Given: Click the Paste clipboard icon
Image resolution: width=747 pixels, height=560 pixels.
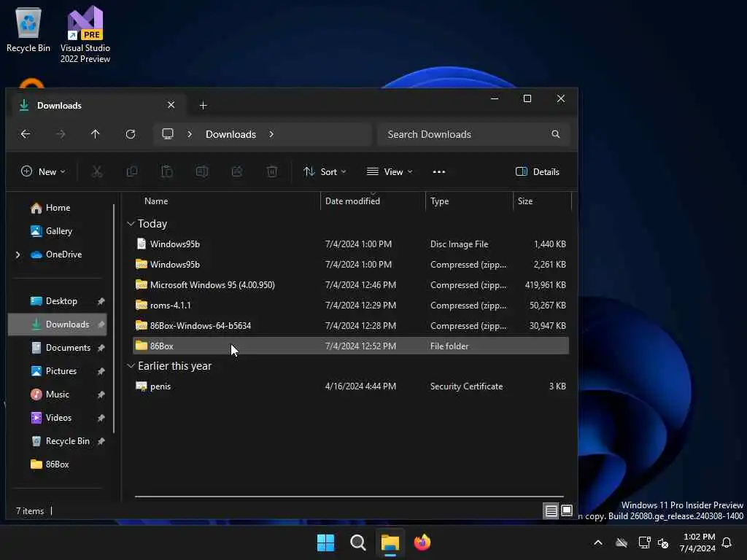Looking at the screenshot, I should pos(167,171).
